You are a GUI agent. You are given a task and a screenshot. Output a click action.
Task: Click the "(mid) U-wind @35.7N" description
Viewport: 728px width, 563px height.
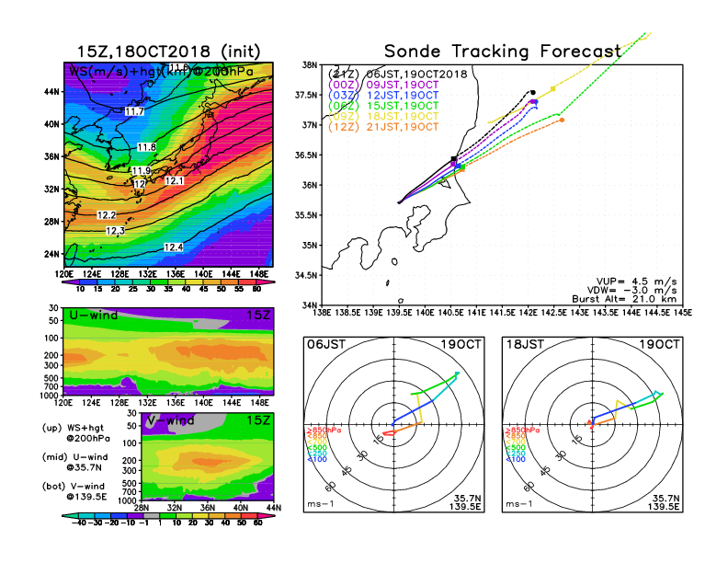pyautogui.click(x=74, y=462)
